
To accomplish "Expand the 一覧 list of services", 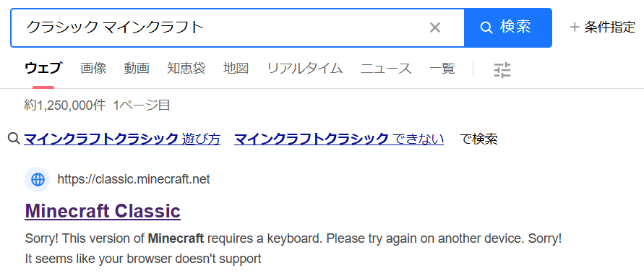I will tap(442, 68).
